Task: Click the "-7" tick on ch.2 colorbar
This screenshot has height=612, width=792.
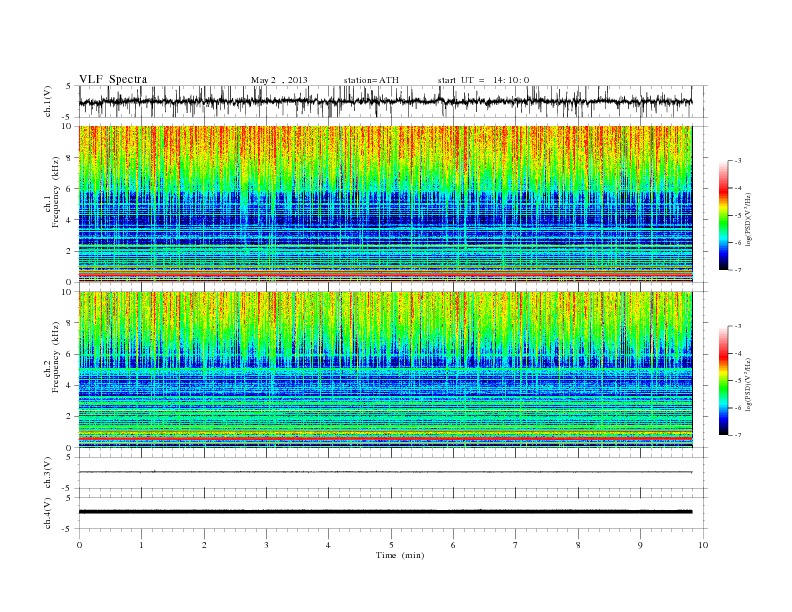Action: pos(738,435)
